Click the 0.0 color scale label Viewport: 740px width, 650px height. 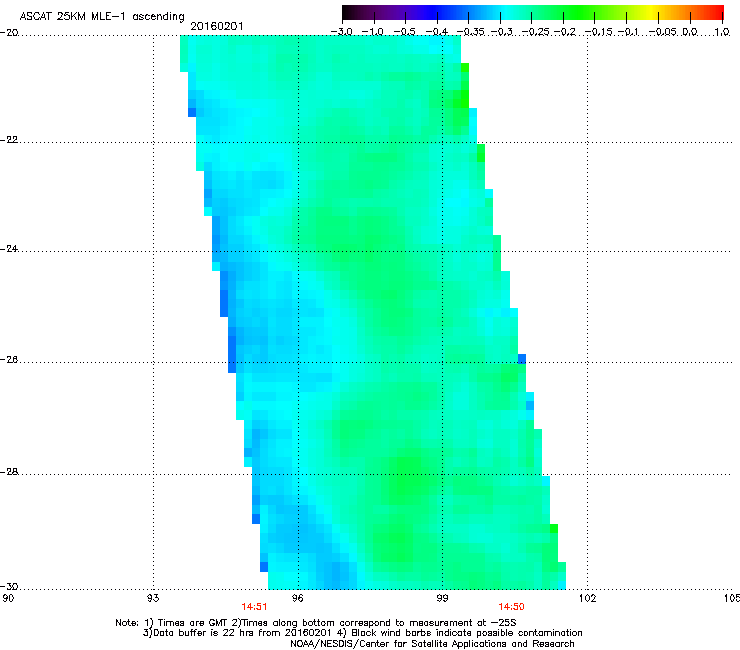pyautogui.click(x=690, y=32)
